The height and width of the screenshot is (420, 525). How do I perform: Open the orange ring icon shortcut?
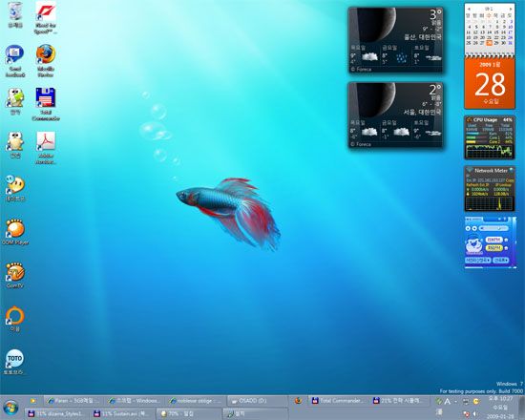click(x=14, y=319)
